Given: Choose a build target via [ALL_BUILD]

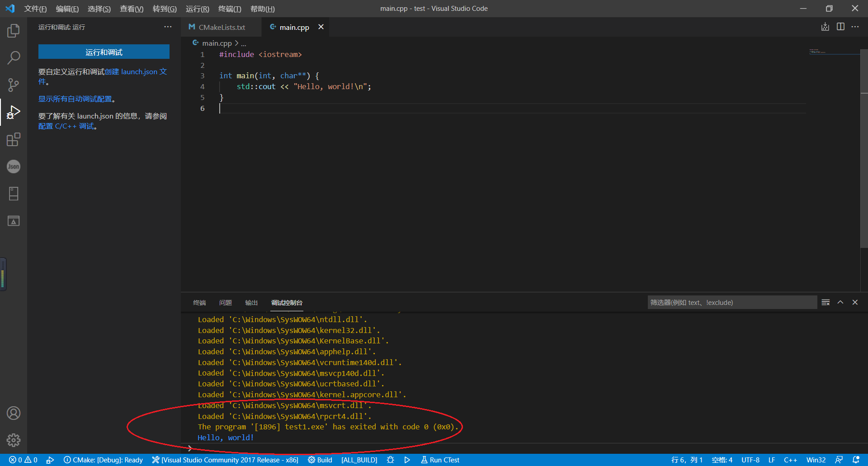Looking at the screenshot, I should point(359,460).
